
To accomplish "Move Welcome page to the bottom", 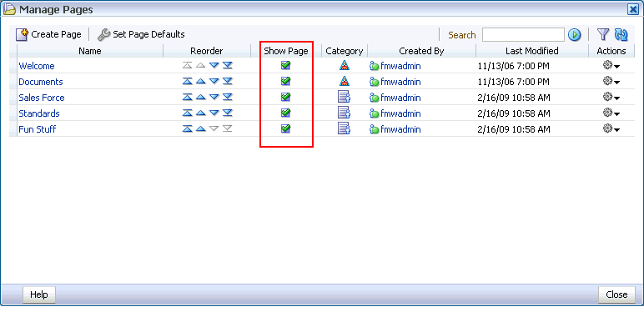I will coord(228,65).
